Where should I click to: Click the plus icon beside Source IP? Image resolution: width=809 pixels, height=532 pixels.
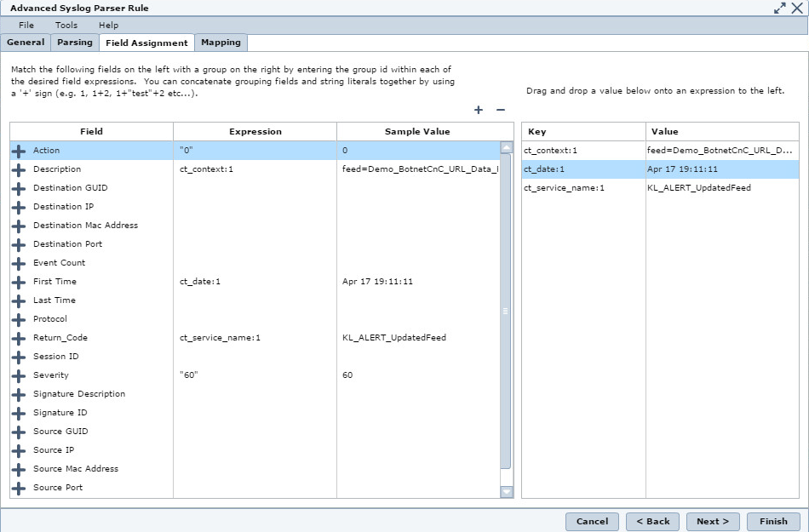pyautogui.click(x=18, y=450)
